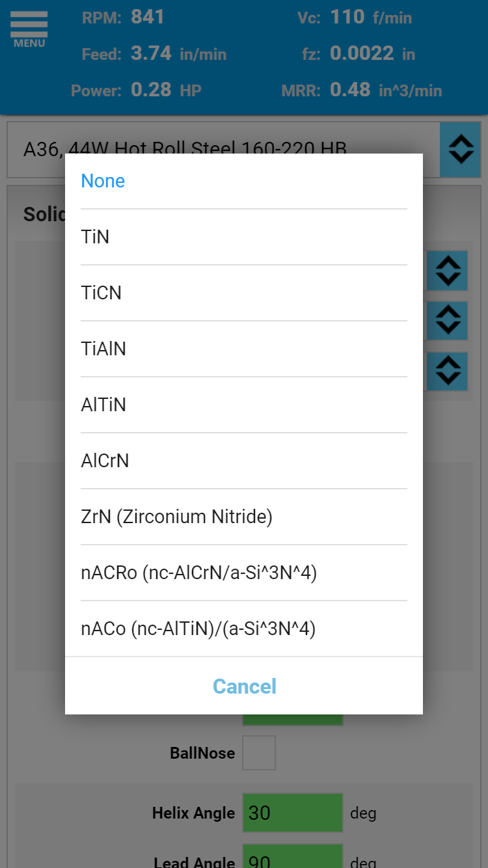Select TiAlN coating
488x868 pixels.
(x=244, y=349)
